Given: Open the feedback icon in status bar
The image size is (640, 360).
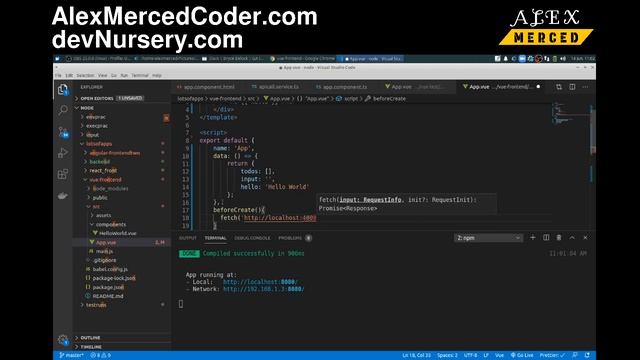Looking at the screenshot, I should (x=575, y=356).
